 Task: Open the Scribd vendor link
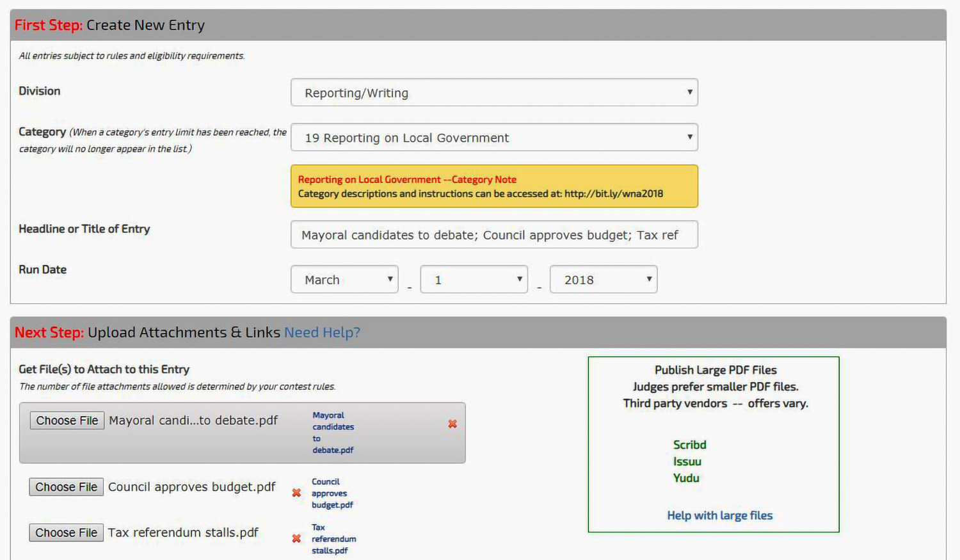689,445
